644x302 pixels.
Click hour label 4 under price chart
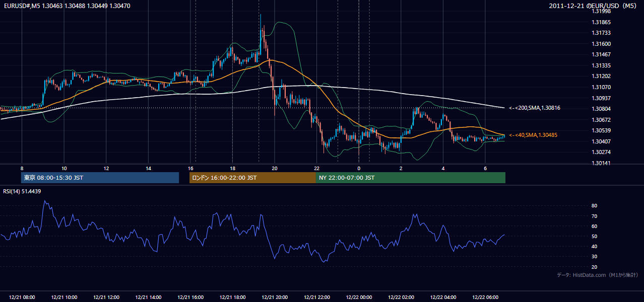point(443,168)
